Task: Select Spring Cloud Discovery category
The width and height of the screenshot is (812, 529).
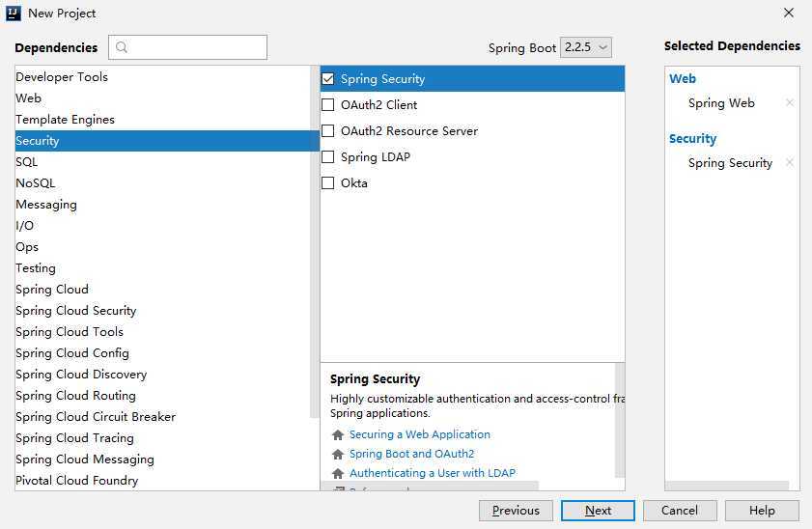Action: [x=167, y=375]
